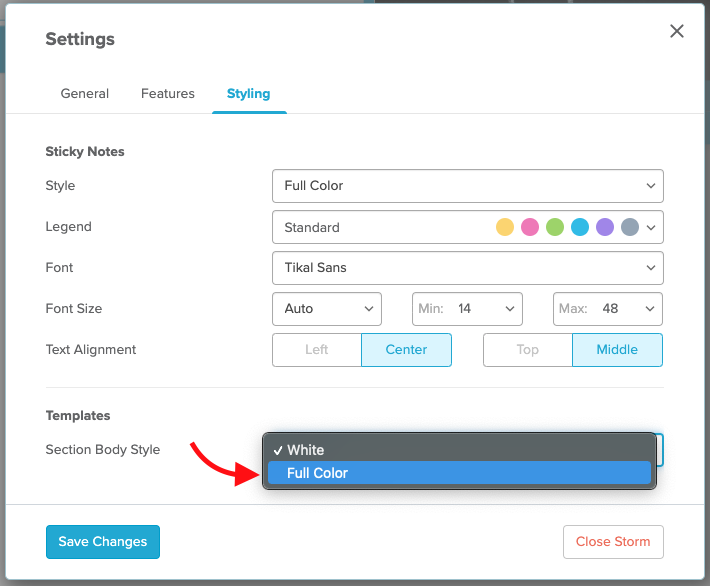
Task: Click the Font Size label
Action: (74, 308)
